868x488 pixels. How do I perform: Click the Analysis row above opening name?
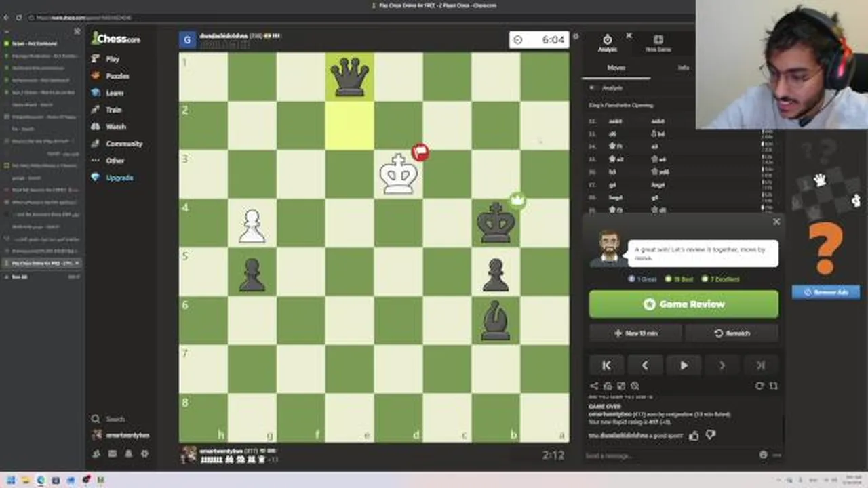click(612, 88)
